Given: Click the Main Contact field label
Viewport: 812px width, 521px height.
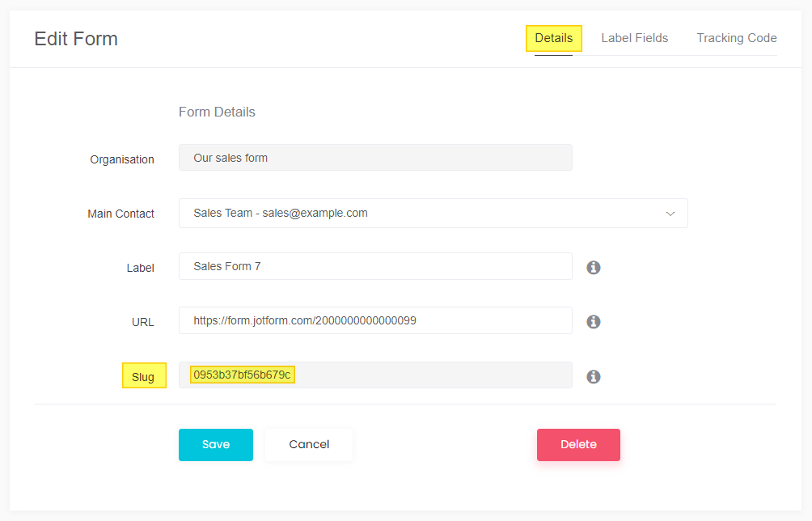Looking at the screenshot, I should [x=121, y=214].
